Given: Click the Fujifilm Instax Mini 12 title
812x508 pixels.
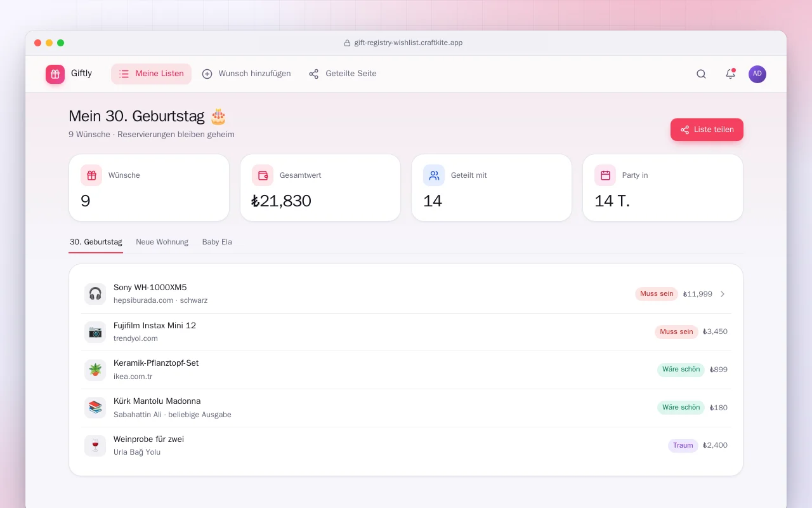Looking at the screenshot, I should [155, 326].
